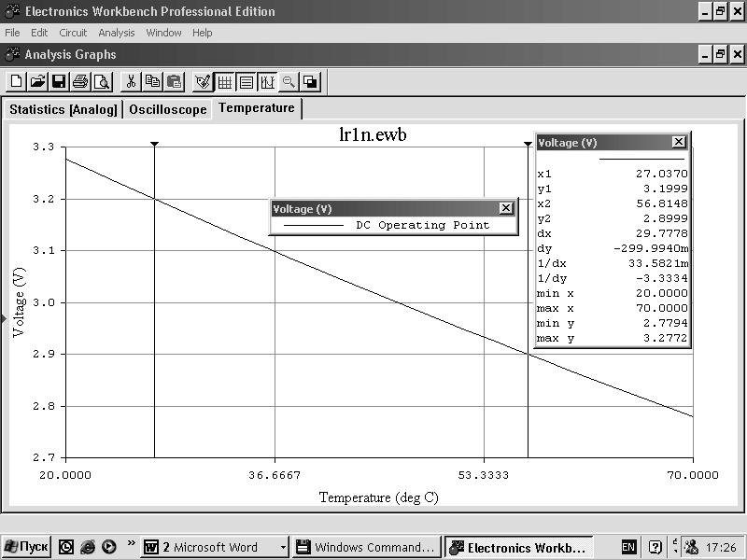Viewport: 747px width, 560px height.
Task: Open print preview of graph
Action: (102, 82)
